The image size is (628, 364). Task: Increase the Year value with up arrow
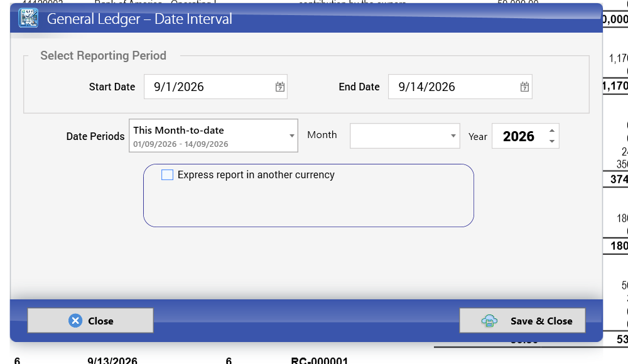click(x=552, y=131)
